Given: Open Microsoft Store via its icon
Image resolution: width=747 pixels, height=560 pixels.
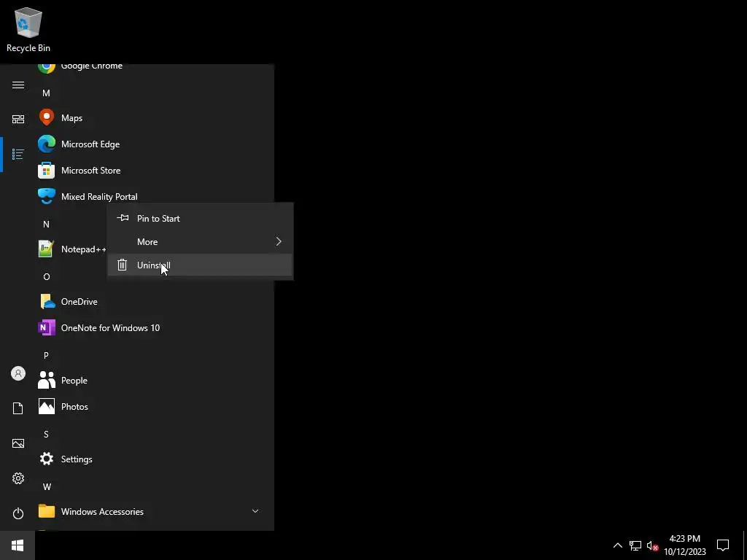Looking at the screenshot, I should click(46, 170).
